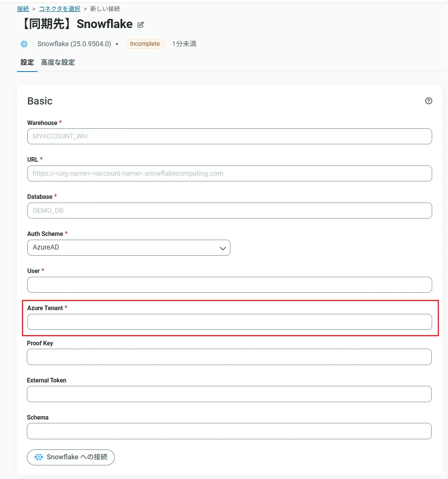Viewport: 448px width, 479px height.
Task: Click the edit pencil icon beside connection name
Action: (x=141, y=25)
